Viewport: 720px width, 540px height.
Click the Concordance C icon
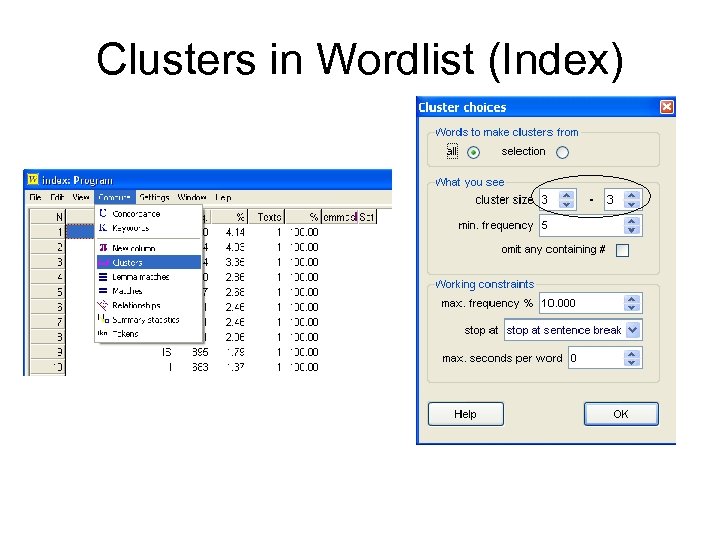click(103, 213)
